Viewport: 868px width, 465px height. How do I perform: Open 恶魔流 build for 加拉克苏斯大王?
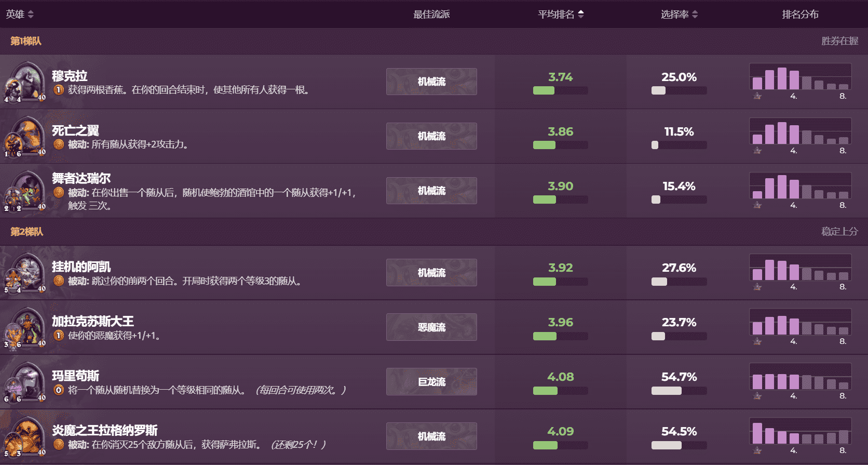pos(431,327)
